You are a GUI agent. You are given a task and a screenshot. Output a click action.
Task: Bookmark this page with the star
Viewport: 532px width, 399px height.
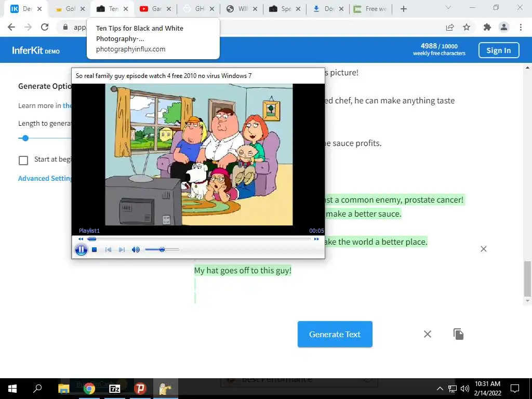click(467, 27)
